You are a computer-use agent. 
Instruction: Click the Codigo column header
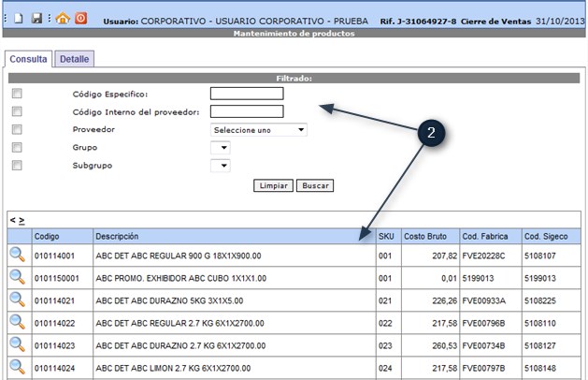pos(63,237)
